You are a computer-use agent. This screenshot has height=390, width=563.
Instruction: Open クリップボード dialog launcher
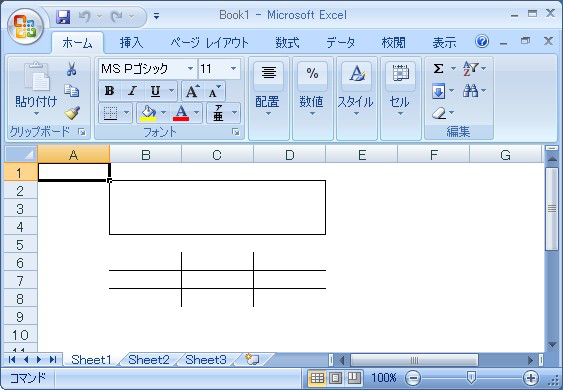[x=82, y=132]
